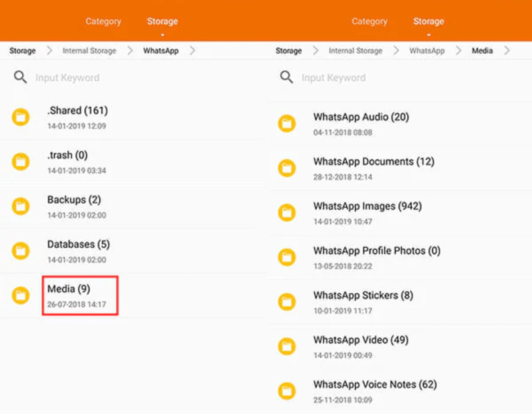
Task: Select 'WhatsApp Stickers (8)' entry
Action: point(363,295)
